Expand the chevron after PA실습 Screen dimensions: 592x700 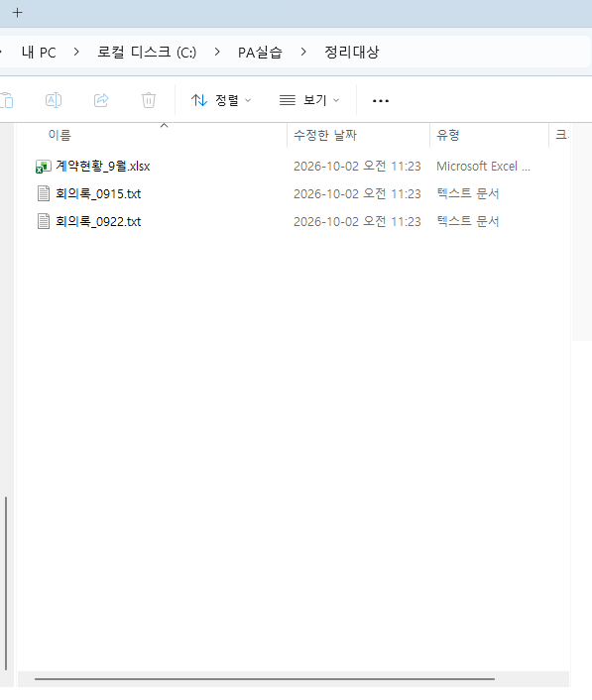tap(303, 52)
